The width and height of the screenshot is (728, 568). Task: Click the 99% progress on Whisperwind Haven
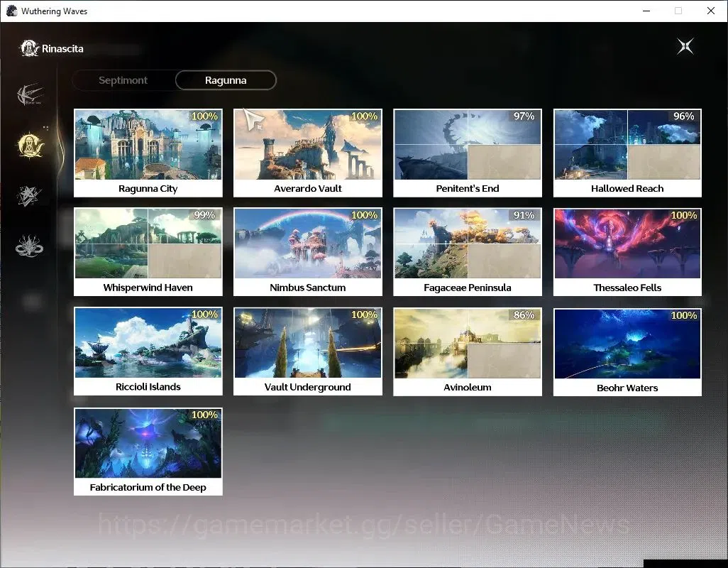pos(204,215)
